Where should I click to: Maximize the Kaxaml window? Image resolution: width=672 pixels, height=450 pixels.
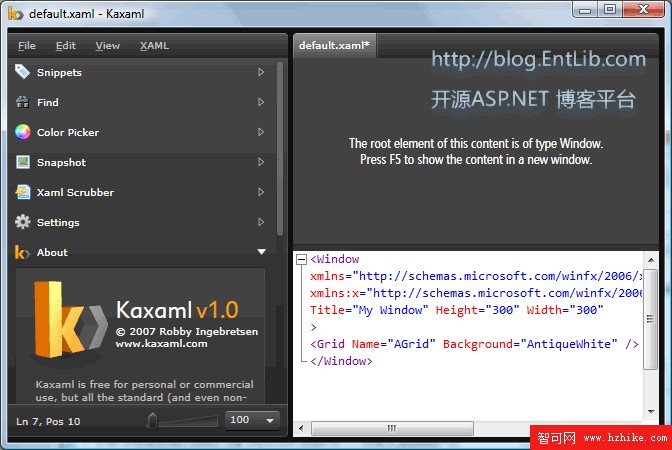point(610,9)
